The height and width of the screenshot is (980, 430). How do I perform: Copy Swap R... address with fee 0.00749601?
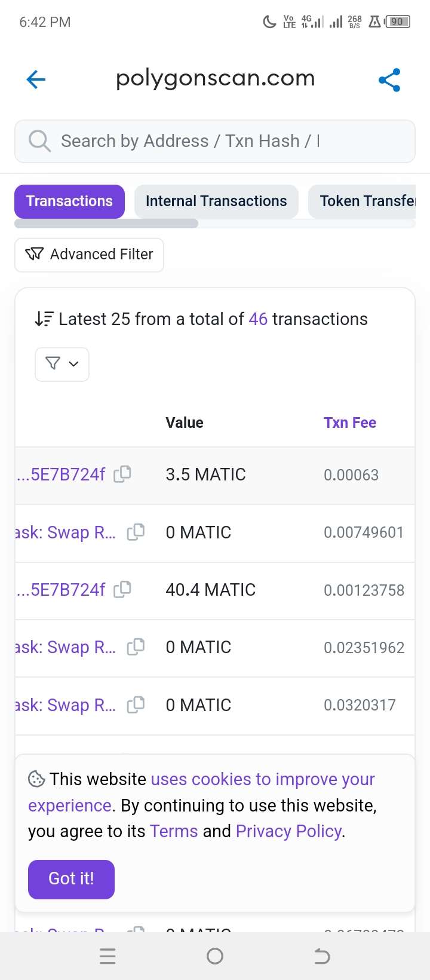[x=136, y=532]
